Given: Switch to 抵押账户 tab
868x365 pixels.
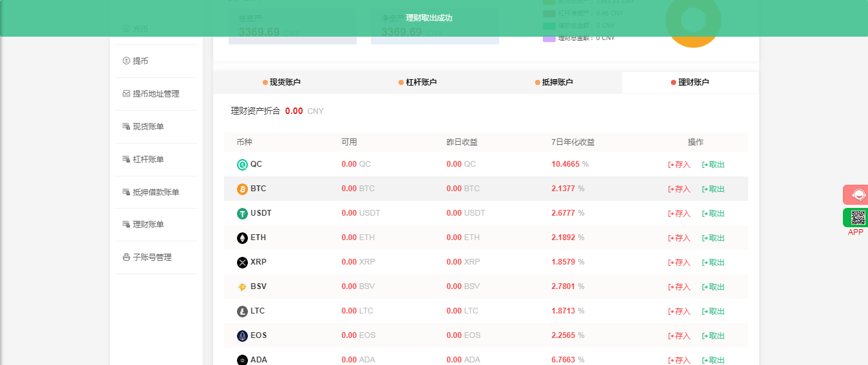Looking at the screenshot, I should tap(554, 82).
